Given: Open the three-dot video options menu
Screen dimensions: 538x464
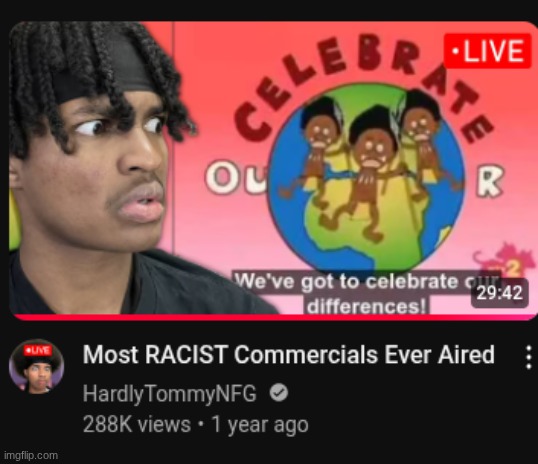Looking at the screenshot, I should coord(529,357).
